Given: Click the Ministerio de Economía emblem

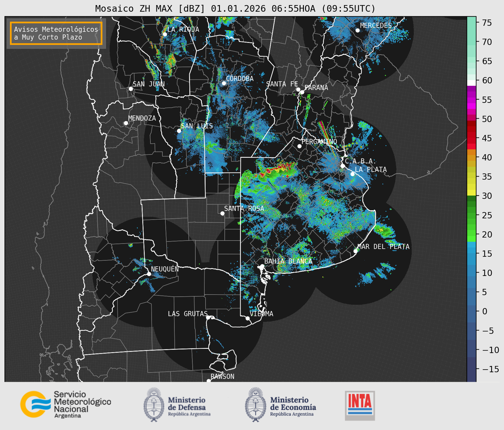Looking at the screenshot, I should [x=255, y=405].
